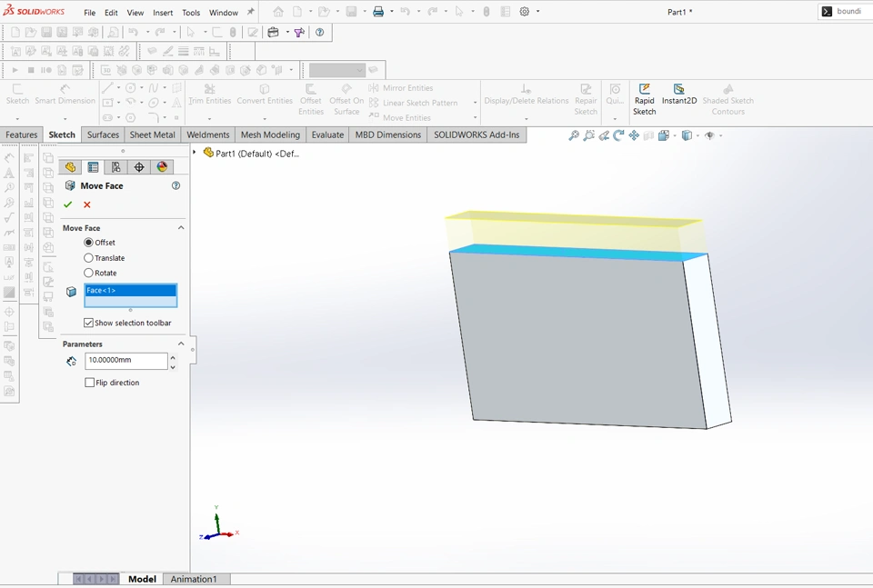Open the Insert menu
The image size is (873, 588).
(x=163, y=13)
